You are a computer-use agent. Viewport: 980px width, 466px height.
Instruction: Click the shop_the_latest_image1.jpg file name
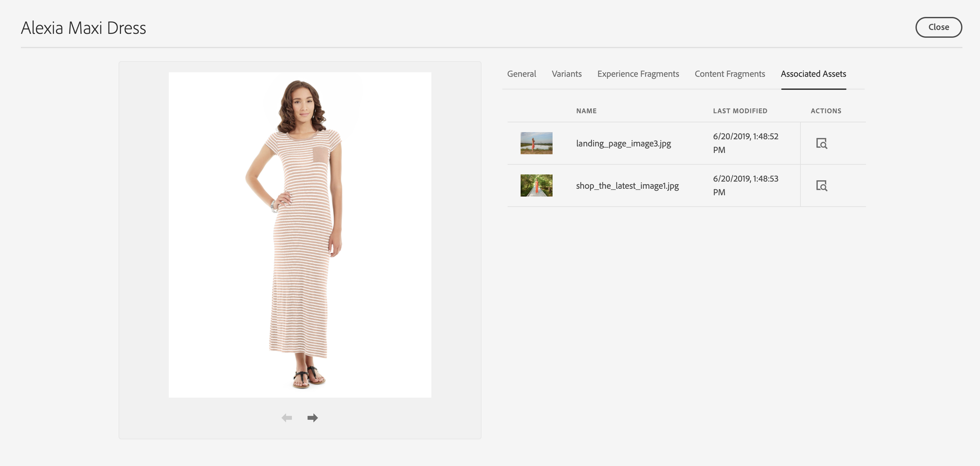(x=627, y=185)
